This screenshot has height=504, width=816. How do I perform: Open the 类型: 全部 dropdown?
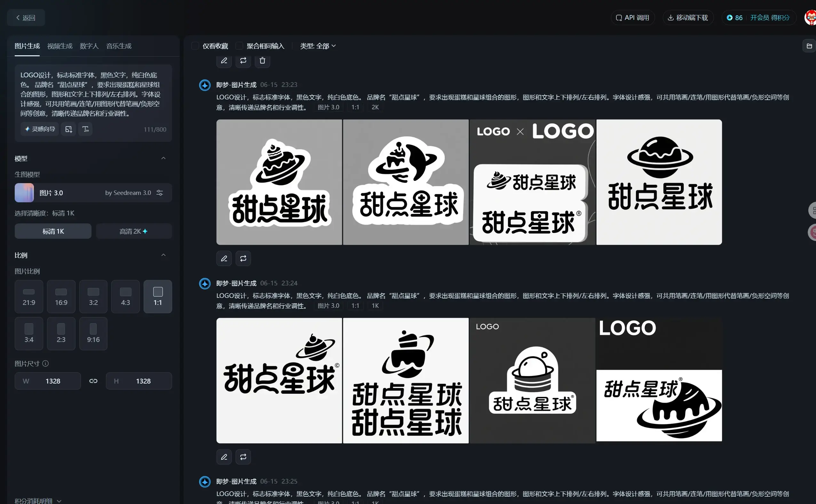pos(318,46)
